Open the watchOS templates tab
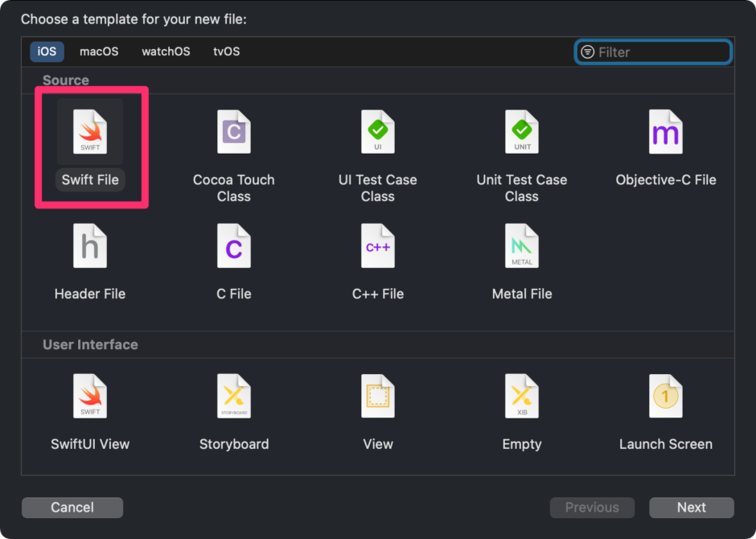 tap(165, 51)
